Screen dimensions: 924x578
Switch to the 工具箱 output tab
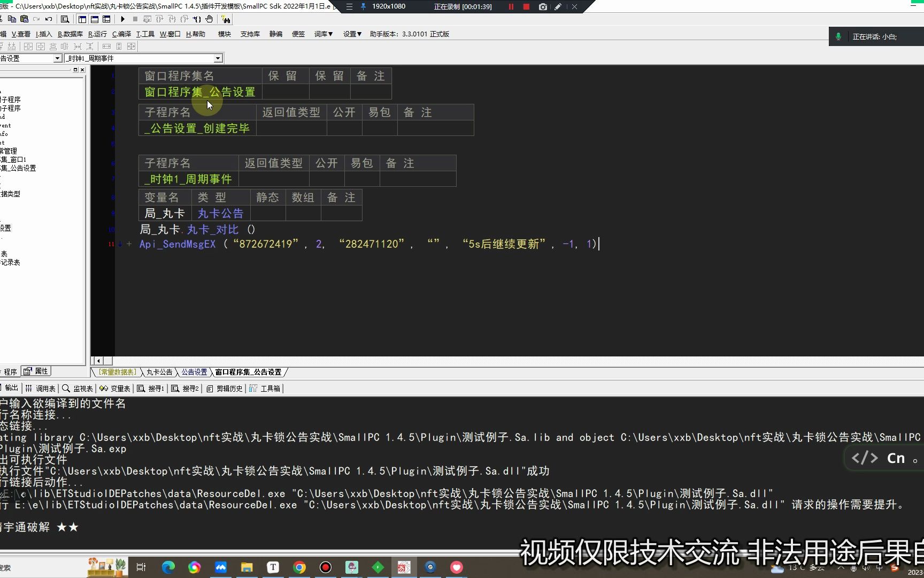click(265, 389)
